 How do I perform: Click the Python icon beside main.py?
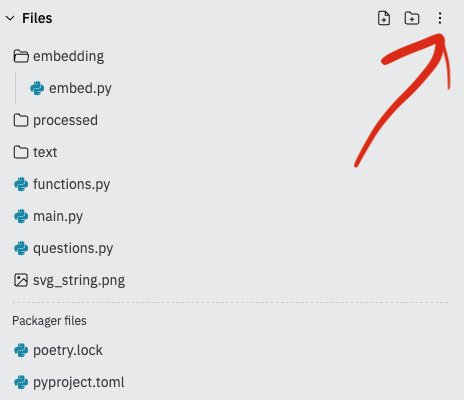(x=21, y=216)
